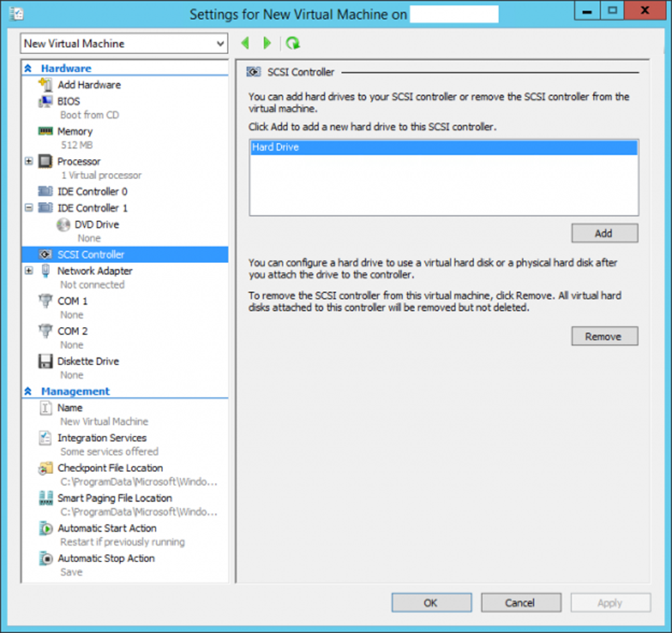
Task: Click the Memory chip icon
Action: pyautogui.click(x=45, y=130)
